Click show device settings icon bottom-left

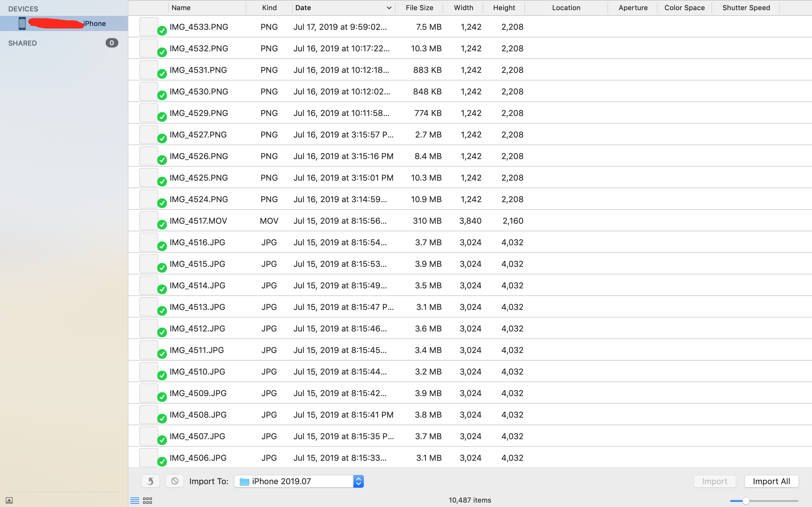[x=10, y=500]
